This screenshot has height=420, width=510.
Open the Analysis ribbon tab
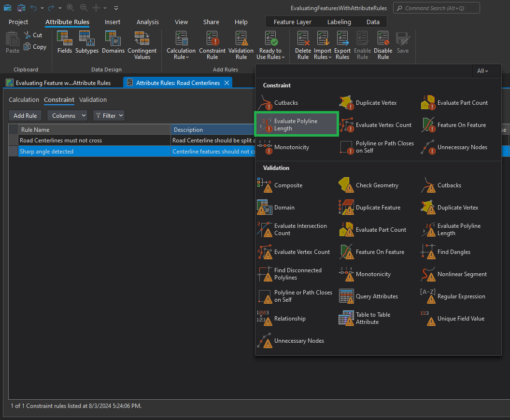(147, 22)
